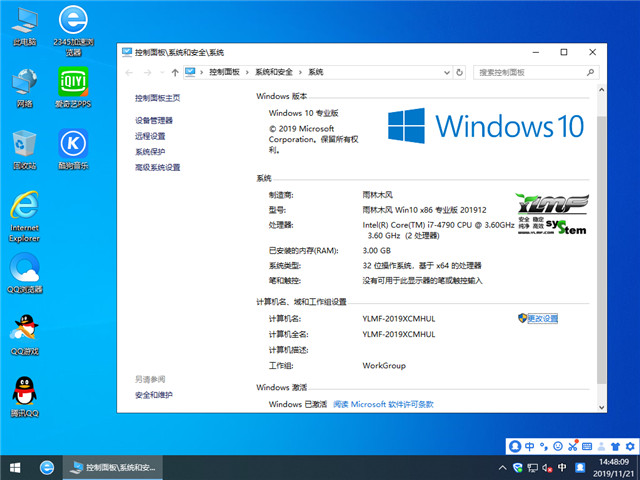The image size is (640, 480).
Task: Click the scrollbar up arrow in System window
Action: [601, 89]
